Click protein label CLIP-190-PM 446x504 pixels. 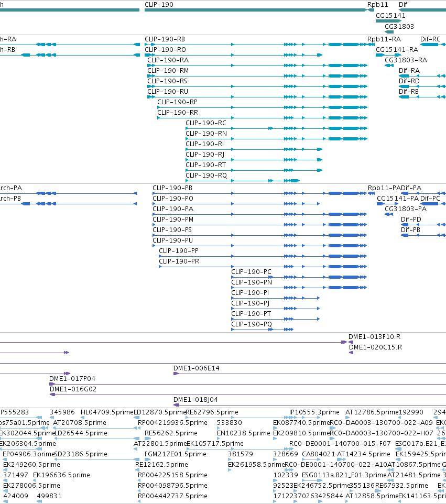click(172, 219)
